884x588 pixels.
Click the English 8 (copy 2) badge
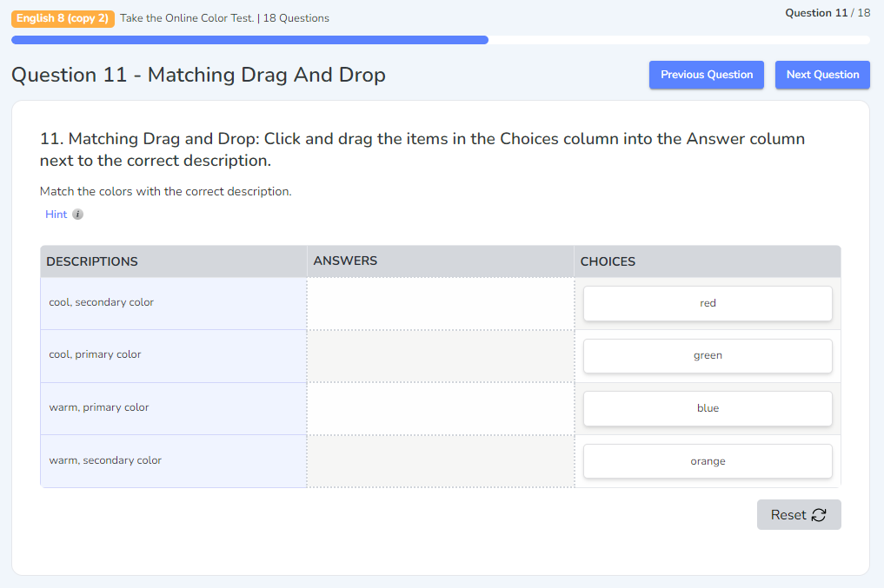point(63,18)
